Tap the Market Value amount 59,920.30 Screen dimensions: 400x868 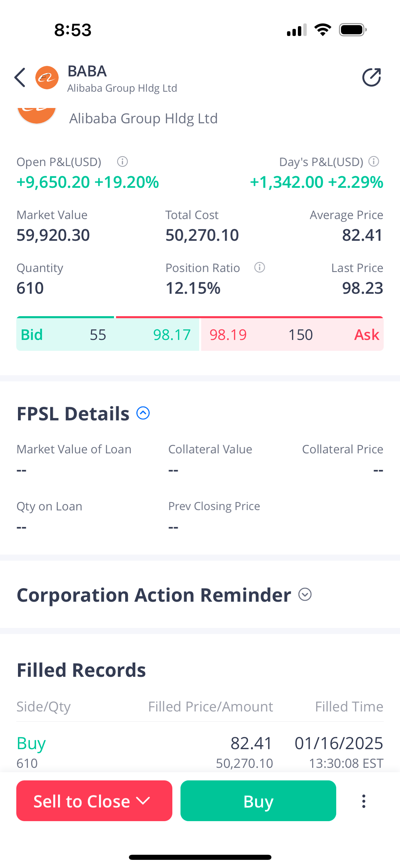53,235
